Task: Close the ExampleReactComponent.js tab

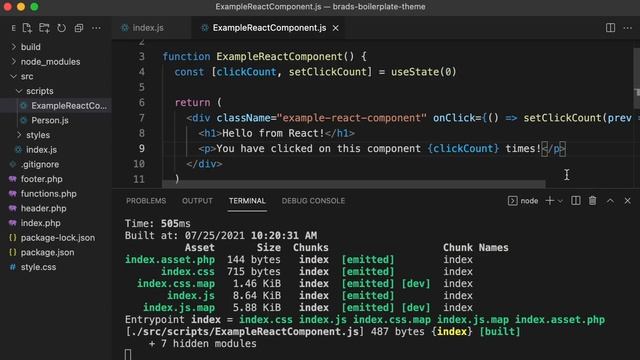Action: click(x=336, y=28)
